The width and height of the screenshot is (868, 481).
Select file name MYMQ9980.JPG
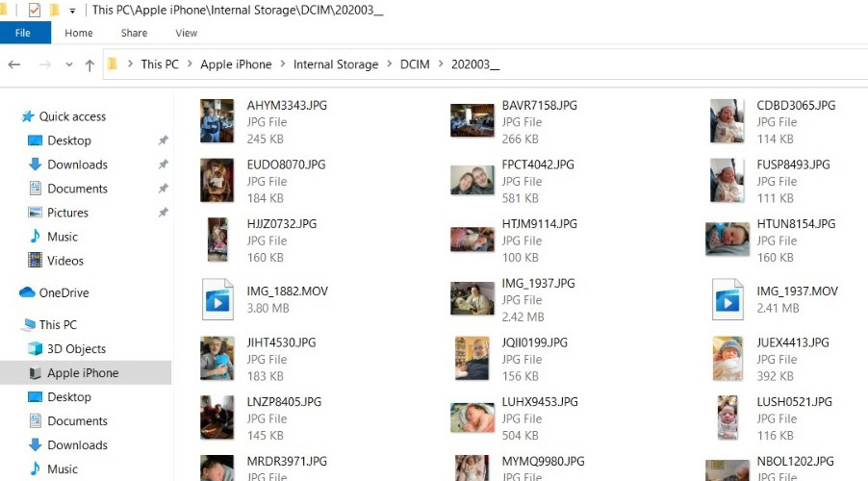click(x=543, y=461)
